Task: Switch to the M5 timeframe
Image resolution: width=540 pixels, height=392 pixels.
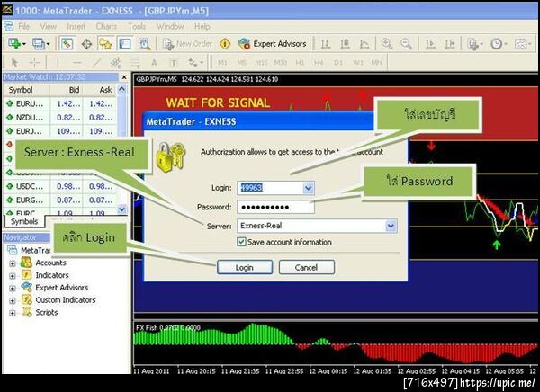Action: (241, 63)
